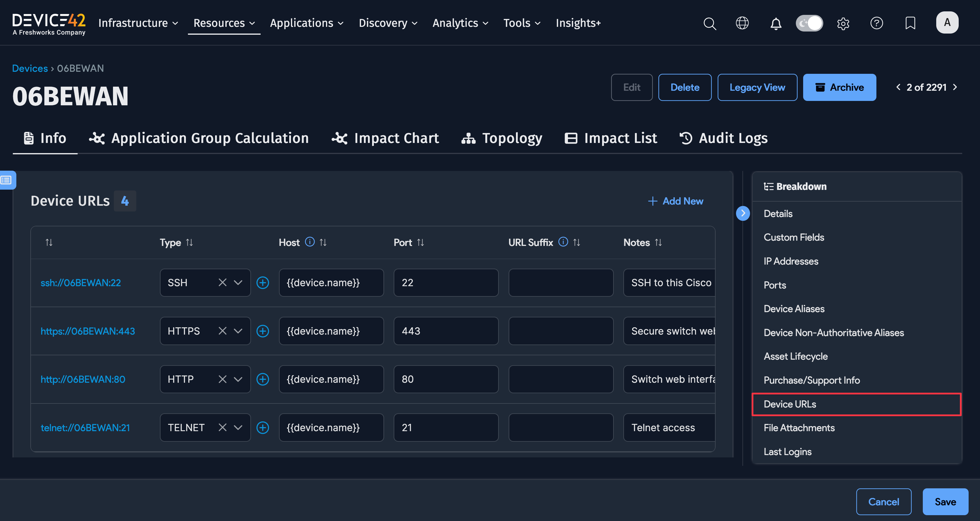This screenshot has width=980, height=521.
Task: Open the ssh://06BEWAN:22 link
Action: tap(81, 283)
